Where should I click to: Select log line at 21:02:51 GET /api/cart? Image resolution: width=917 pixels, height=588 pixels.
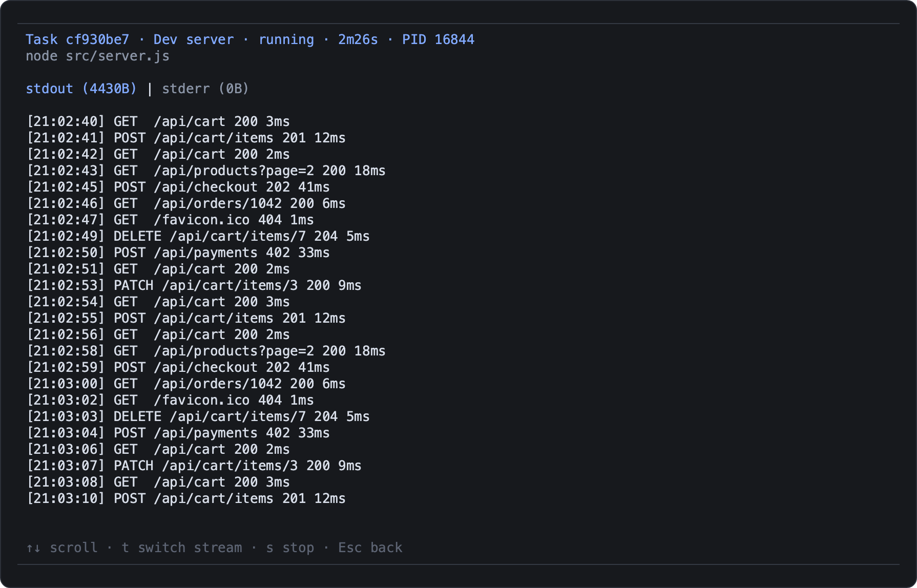click(x=158, y=269)
